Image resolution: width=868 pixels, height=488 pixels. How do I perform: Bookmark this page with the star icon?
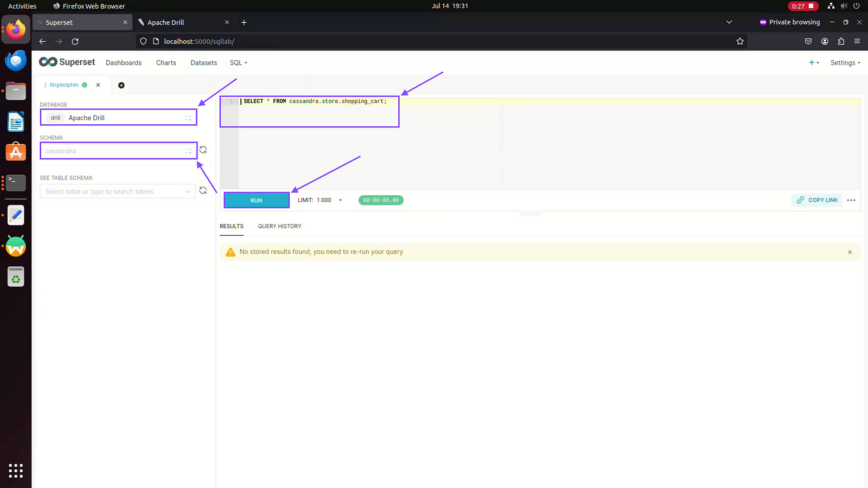[739, 41]
